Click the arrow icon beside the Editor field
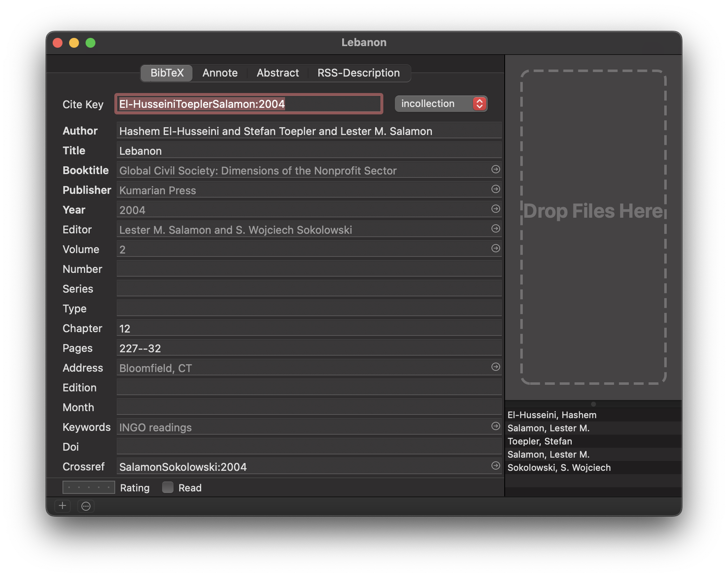Image resolution: width=728 pixels, height=577 pixels. pos(495,229)
